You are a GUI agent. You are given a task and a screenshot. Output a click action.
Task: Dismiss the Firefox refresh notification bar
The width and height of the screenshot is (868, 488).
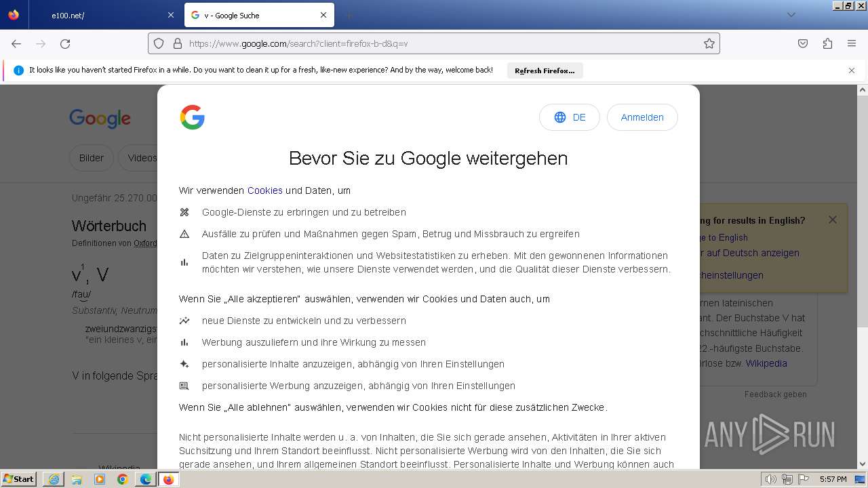852,70
